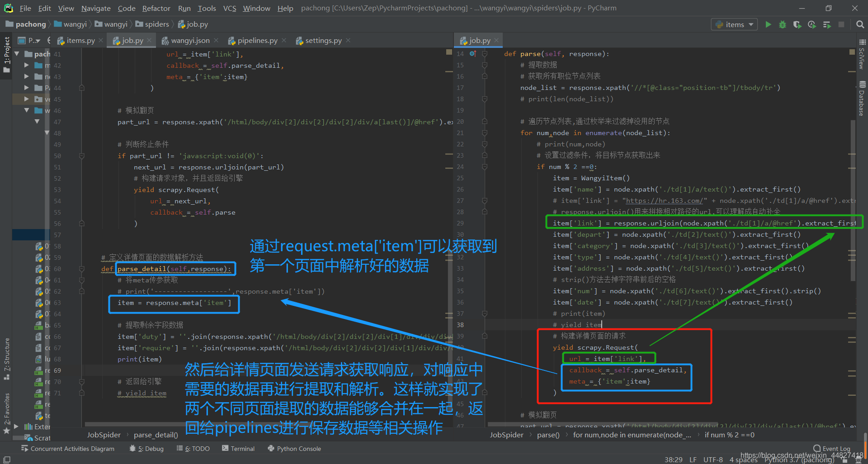The height and width of the screenshot is (464, 868).
Task: Open the Navigate menu
Action: point(96,8)
